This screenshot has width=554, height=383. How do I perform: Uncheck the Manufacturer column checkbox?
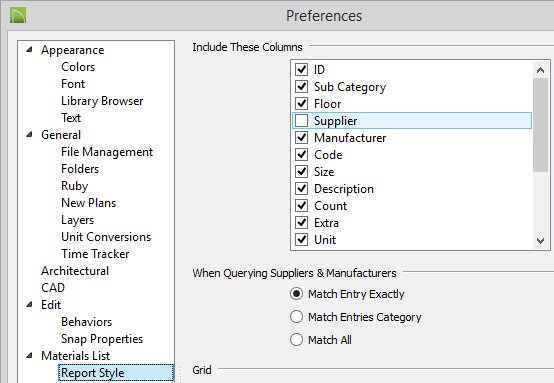pyautogui.click(x=301, y=138)
